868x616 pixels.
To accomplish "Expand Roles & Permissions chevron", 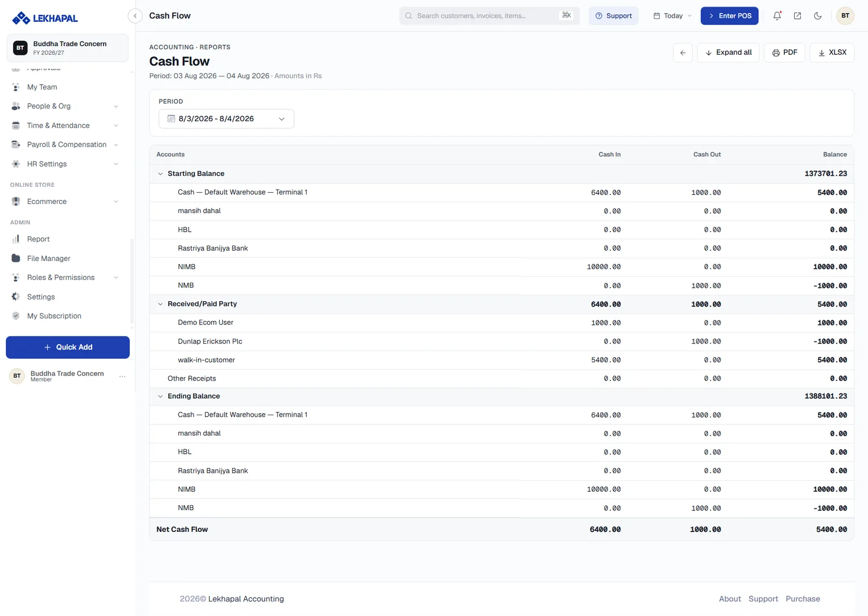I will click(116, 277).
